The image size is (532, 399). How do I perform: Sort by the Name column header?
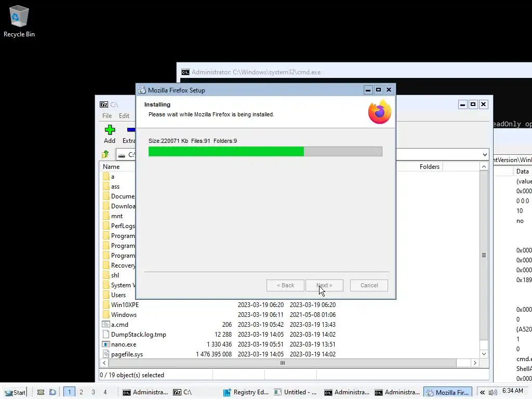(x=111, y=167)
